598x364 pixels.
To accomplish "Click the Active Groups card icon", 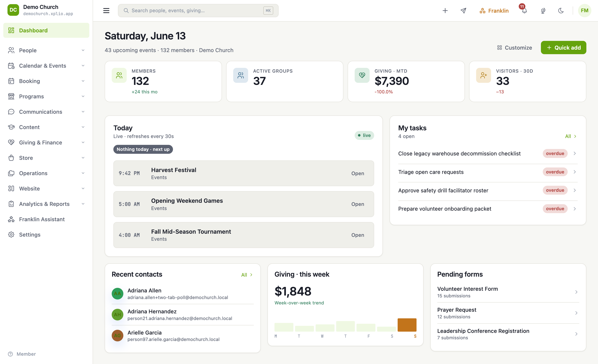I will point(240,75).
